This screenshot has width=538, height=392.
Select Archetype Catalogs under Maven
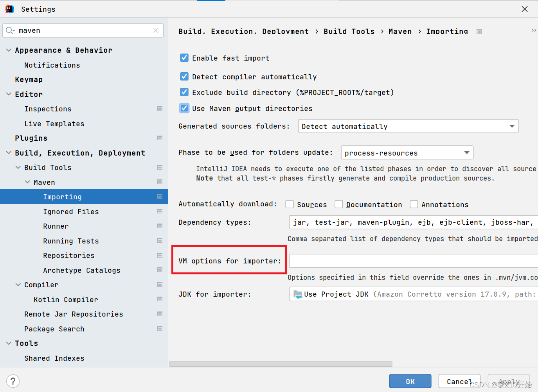pyautogui.click(x=82, y=270)
